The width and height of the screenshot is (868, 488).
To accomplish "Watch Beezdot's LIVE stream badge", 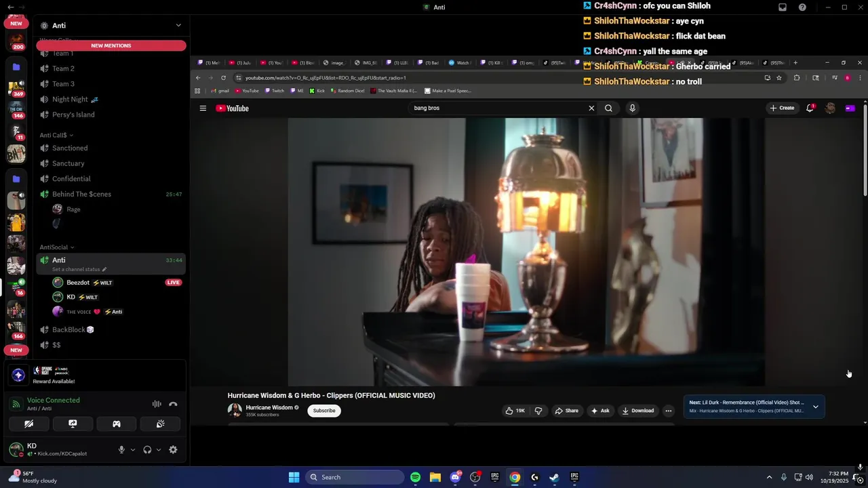I will click(x=174, y=283).
